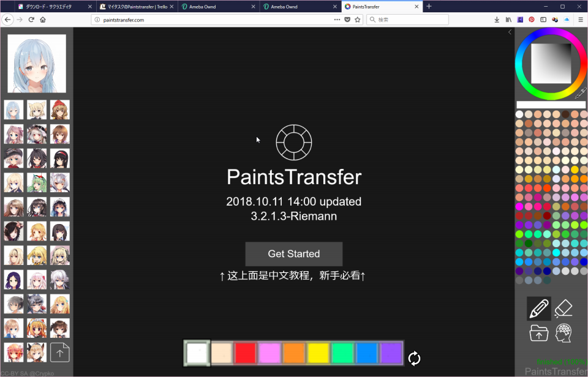Select the active PaintsTransfer tab
Viewport: 588px width, 377px height.
[x=382, y=6]
